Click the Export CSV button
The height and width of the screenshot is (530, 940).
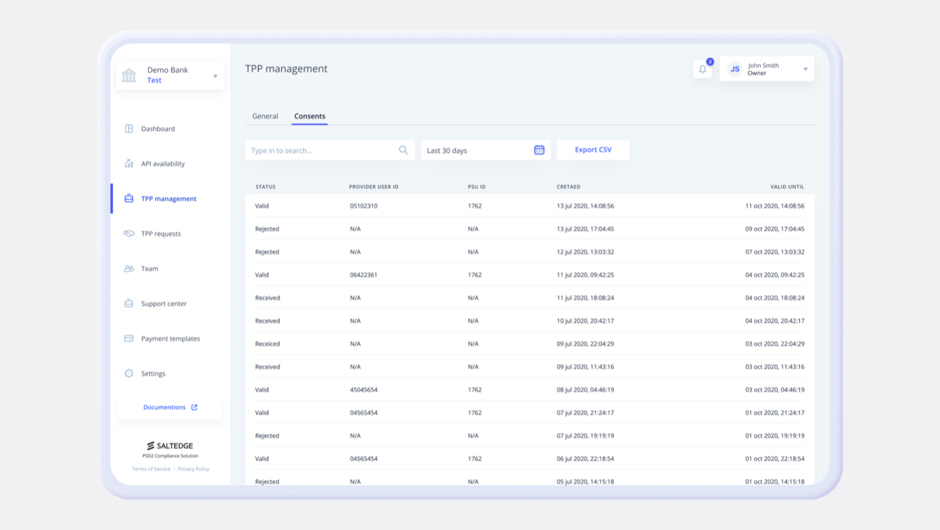tap(593, 150)
